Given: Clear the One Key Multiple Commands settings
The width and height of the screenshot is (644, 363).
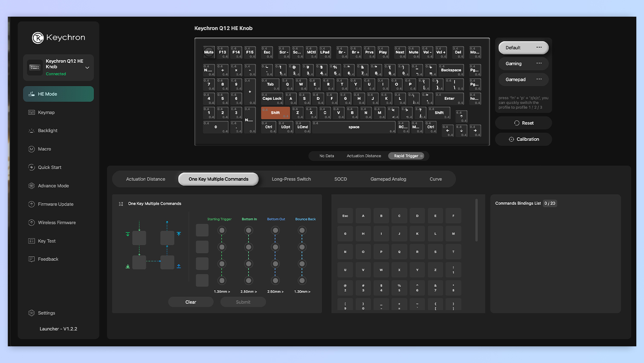Looking at the screenshot, I should pyautogui.click(x=191, y=302).
